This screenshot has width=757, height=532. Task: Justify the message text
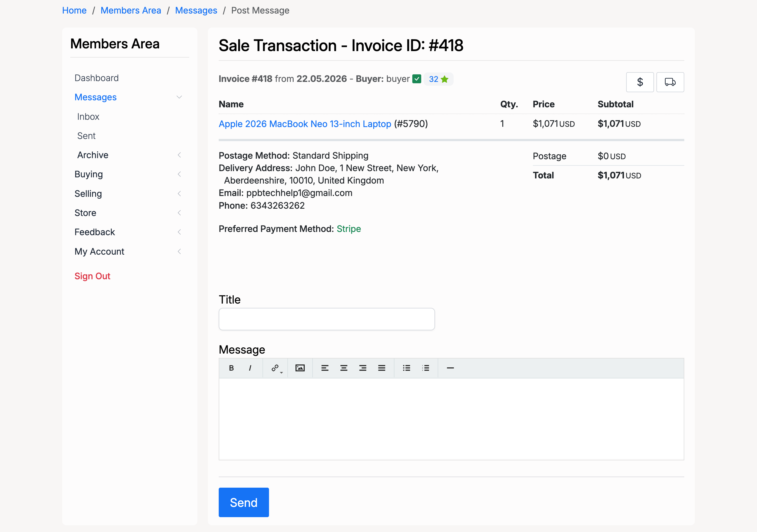click(382, 368)
